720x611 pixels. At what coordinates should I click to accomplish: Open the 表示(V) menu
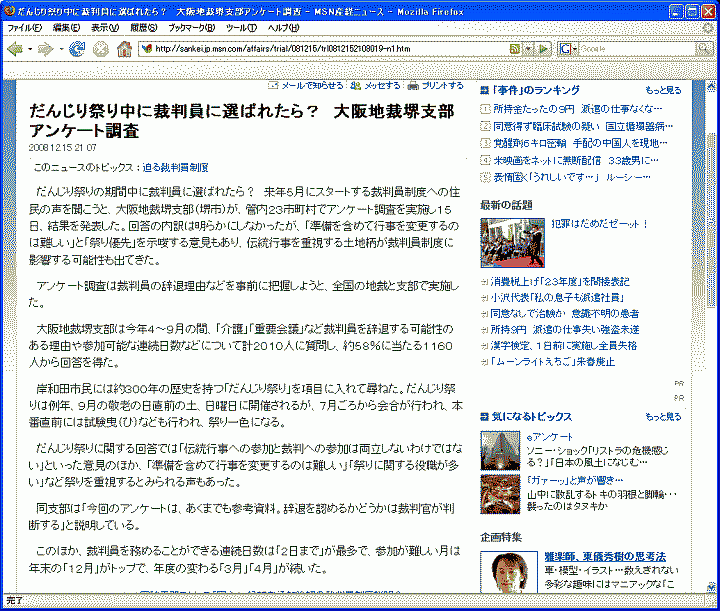[x=105, y=27]
